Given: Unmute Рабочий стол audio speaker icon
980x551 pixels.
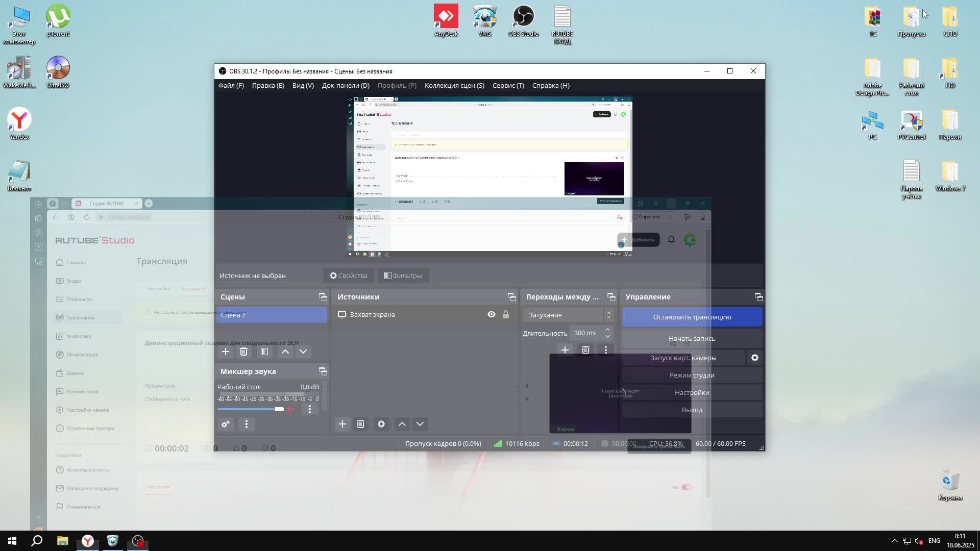Looking at the screenshot, I should point(291,409).
